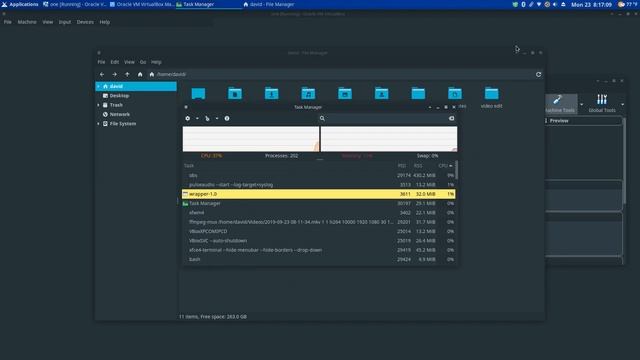Screen dimensions: 640x360
Task: Click the /home/david/ path bar
Action: click(x=340, y=74)
